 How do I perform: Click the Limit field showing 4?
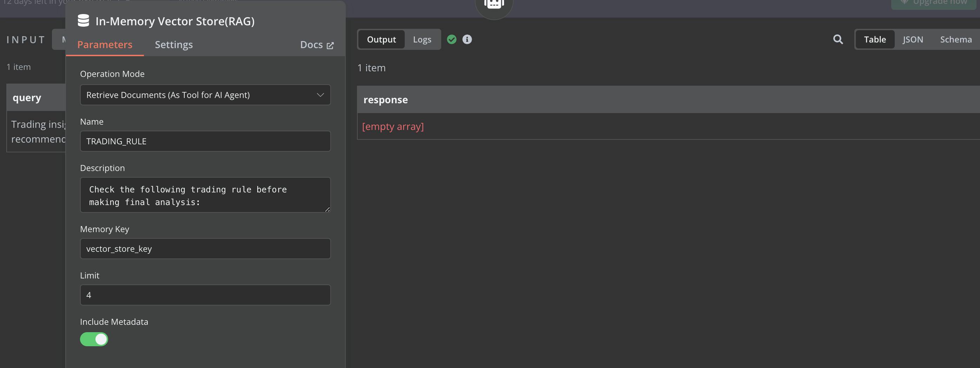205,295
